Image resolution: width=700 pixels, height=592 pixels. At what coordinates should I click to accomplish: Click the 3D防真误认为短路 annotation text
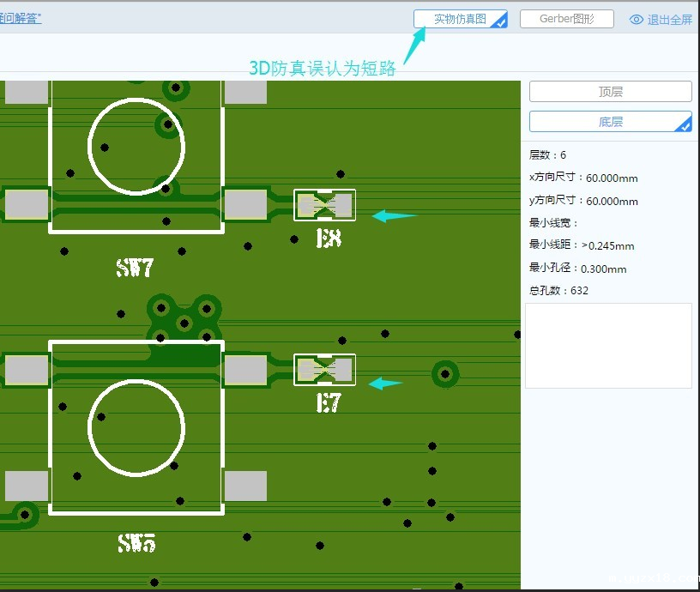coord(322,69)
